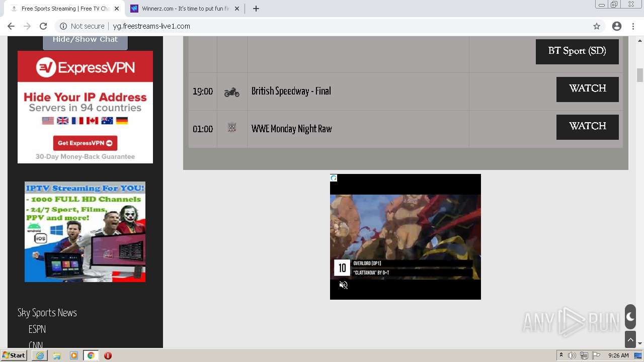Click the browser forward arrow
This screenshot has height=362, width=644.
tap(27, 26)
